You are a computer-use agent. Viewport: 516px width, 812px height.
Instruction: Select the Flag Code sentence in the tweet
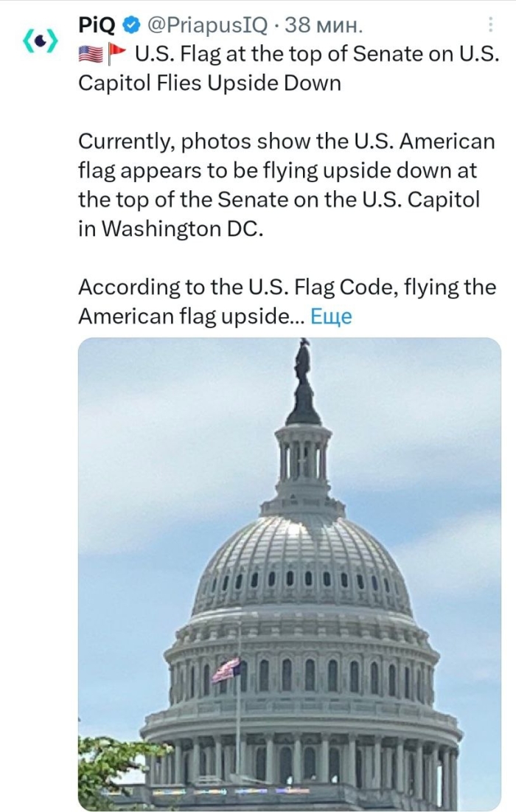[x=258, y=286]
